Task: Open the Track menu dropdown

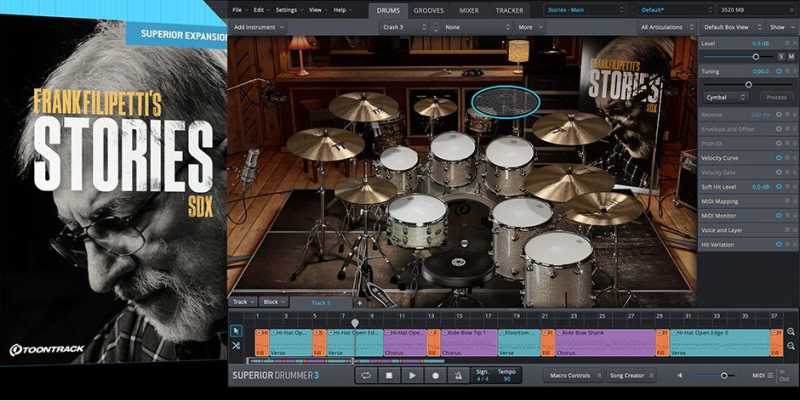Action: pos(243,302)
